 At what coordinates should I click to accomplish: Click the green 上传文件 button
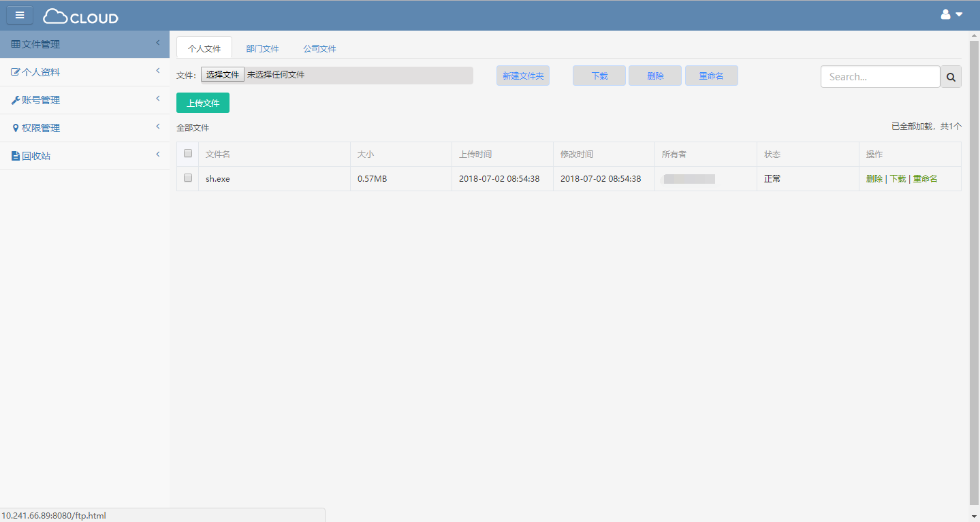pyautogui.click(x=203, y=103)
